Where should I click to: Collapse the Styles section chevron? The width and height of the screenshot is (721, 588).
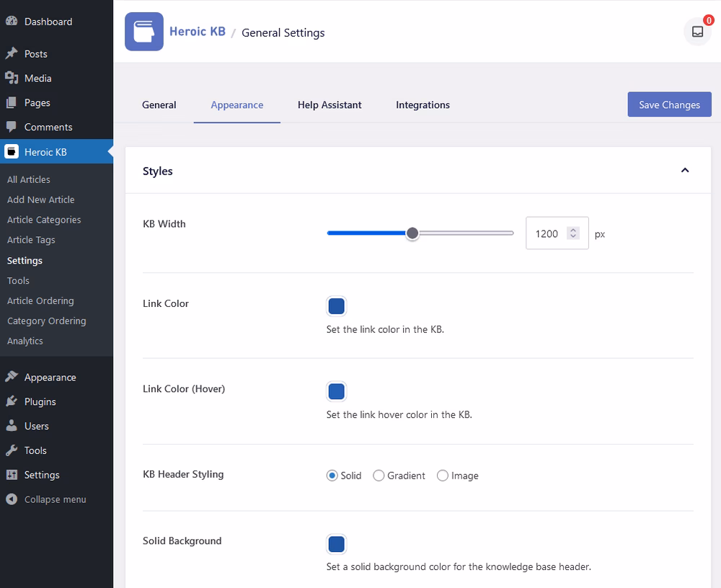(x=685, y=171)
